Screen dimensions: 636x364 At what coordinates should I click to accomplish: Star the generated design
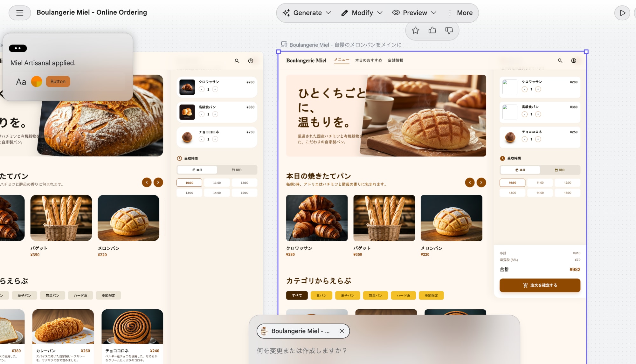pyautogui.click(x=415, y=30)
